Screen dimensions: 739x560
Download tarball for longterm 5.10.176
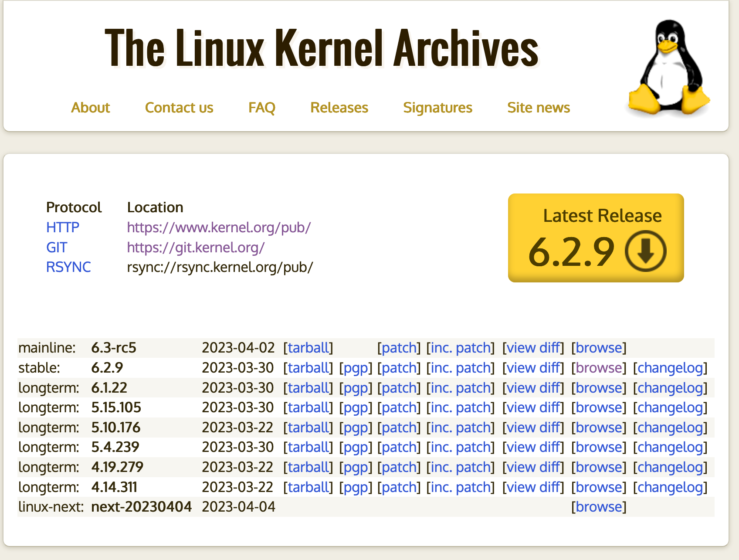308,428
